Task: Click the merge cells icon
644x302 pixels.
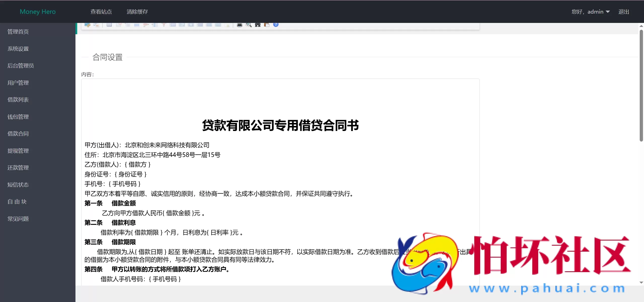Action: tap(173, 25)
